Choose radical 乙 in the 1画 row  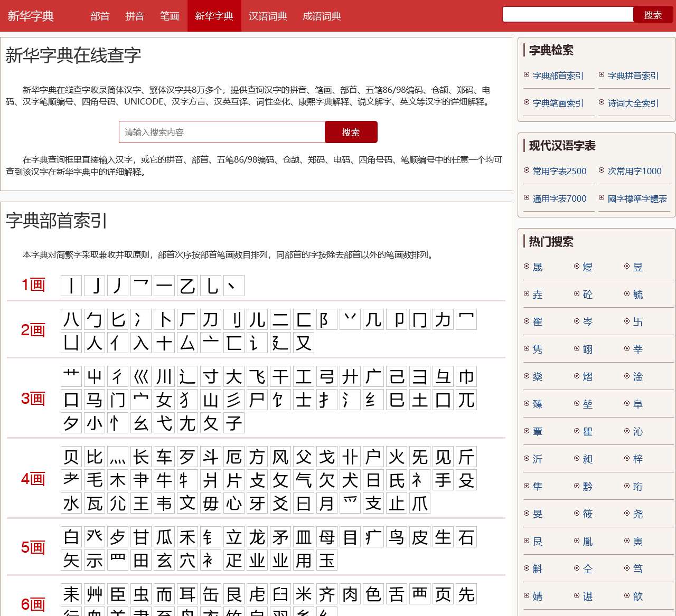point(187,286)
